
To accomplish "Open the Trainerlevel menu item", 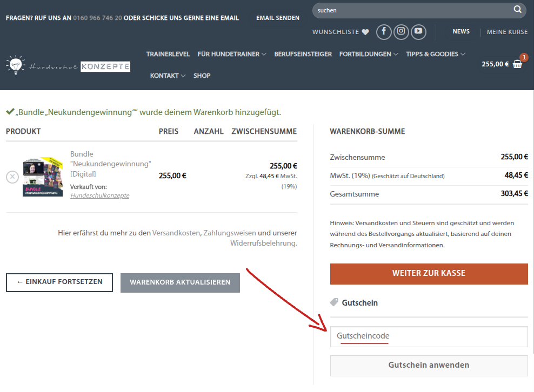I will pos(168,54).
